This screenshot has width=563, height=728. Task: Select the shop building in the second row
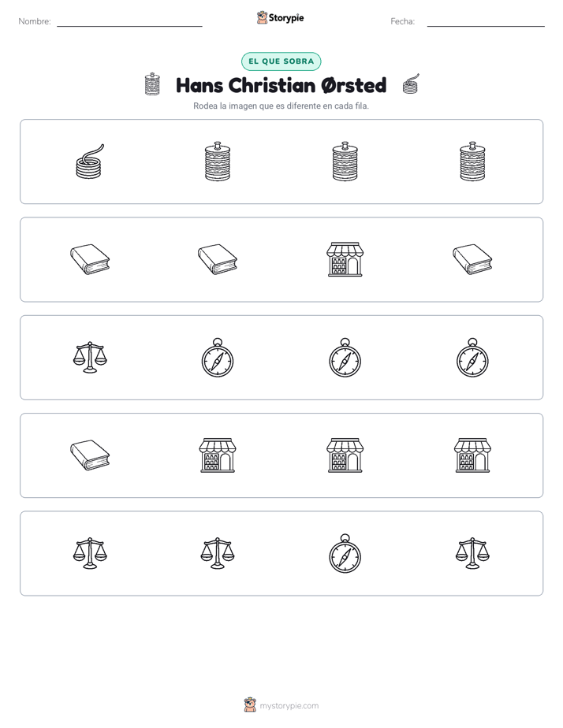click(345, 259)
